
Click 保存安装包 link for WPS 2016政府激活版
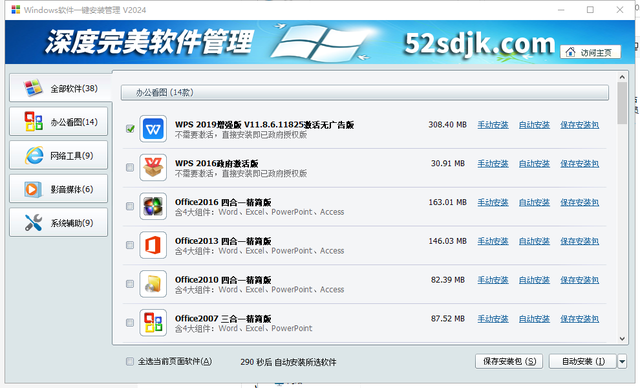point(580,164)
